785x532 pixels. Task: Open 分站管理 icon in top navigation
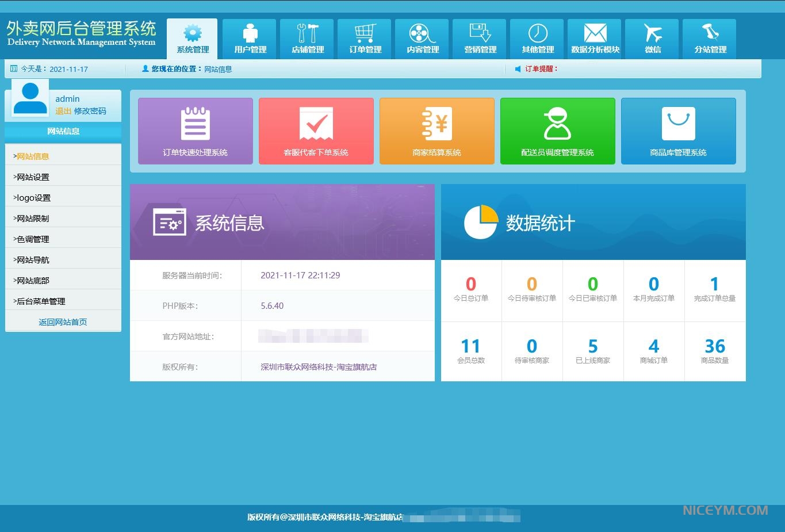tap(710, 39)
